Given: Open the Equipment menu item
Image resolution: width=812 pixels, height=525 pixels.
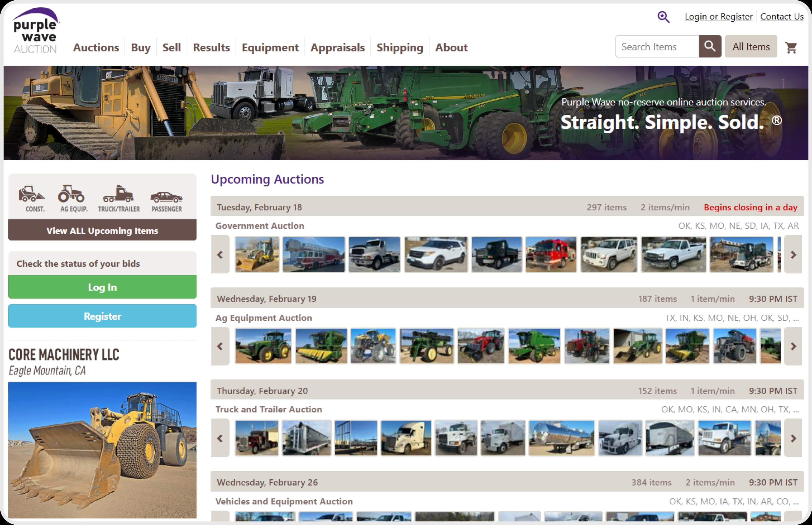Looking at the screenshot, I should [x=270, y=47].
